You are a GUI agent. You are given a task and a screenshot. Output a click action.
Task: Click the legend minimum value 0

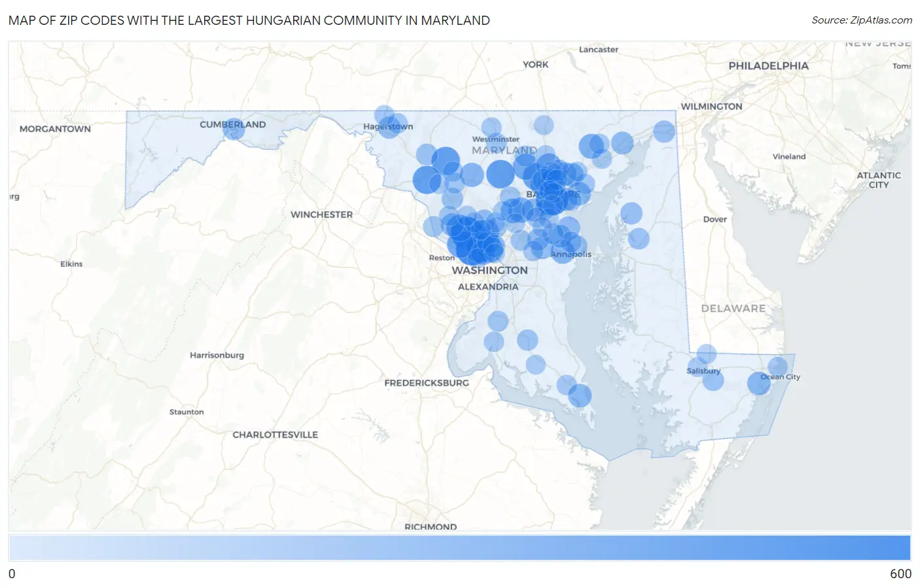point(12,574)
